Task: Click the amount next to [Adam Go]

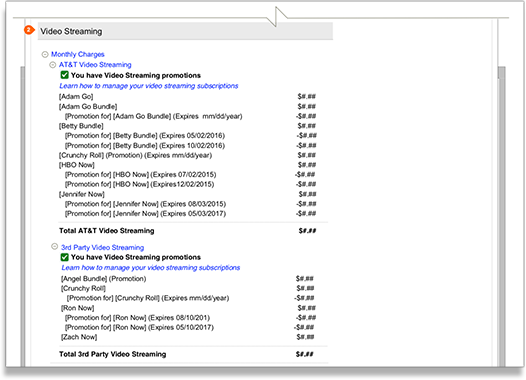Action: (x=307, y=97)
